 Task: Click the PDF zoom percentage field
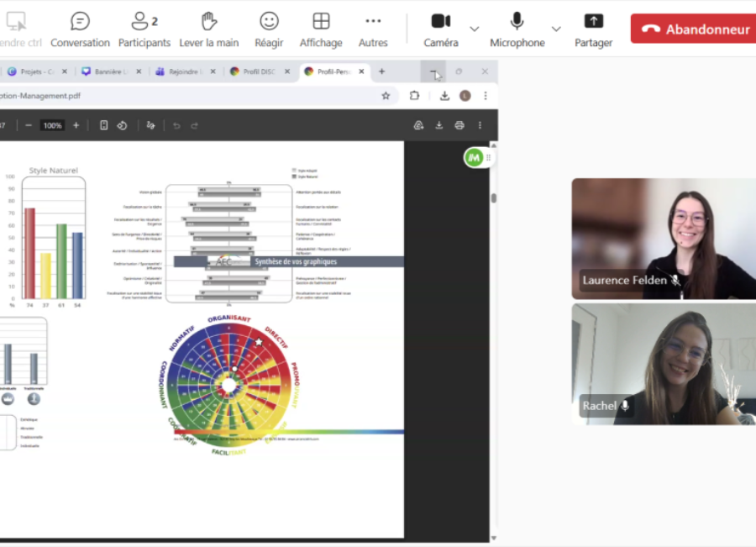pyautogui.click(x=52, y=125)
